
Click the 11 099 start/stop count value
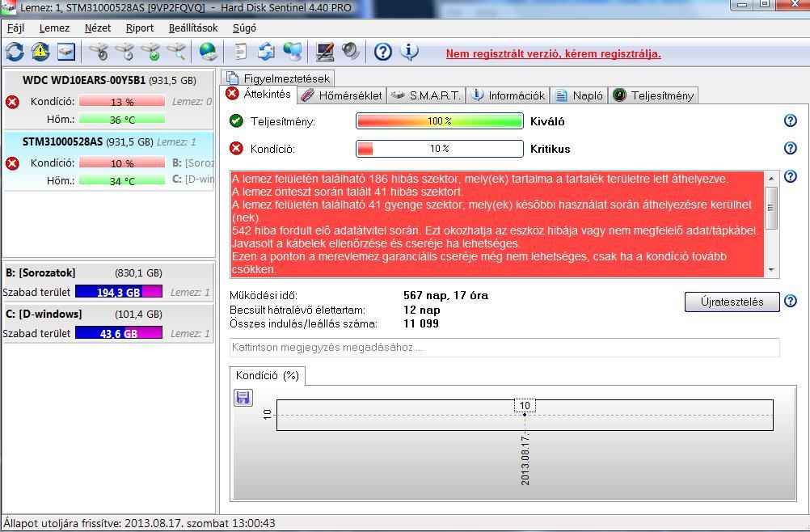421,324
